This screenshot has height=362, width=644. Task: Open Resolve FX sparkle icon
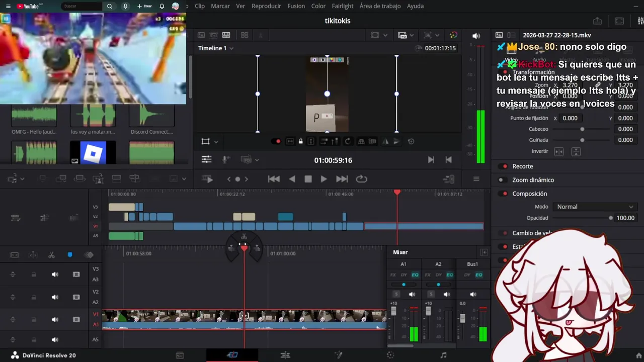point(453,35)
